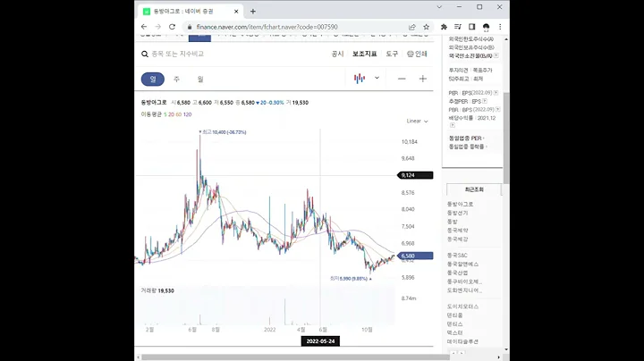The width and height of the screenshot is (644, 361).
Task: Expand the 배당수익률 info icon
Action: click(x=453, y=125)
